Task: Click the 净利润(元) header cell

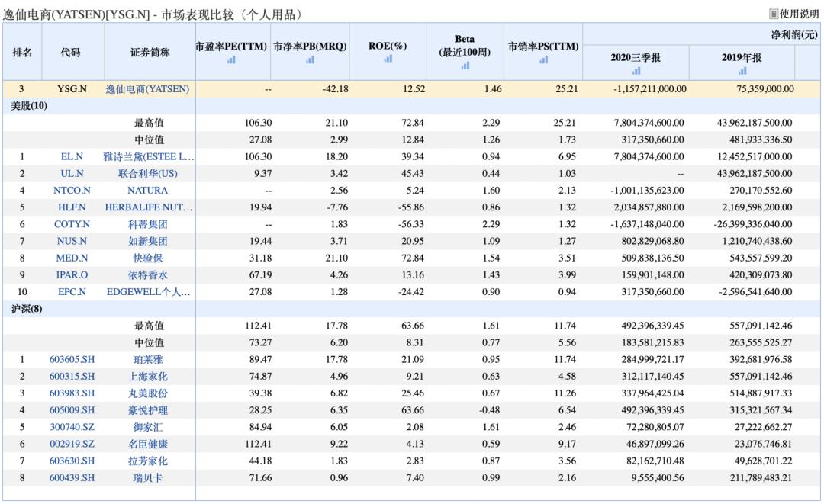Action: pyautogui.click(x=793, y=34)
